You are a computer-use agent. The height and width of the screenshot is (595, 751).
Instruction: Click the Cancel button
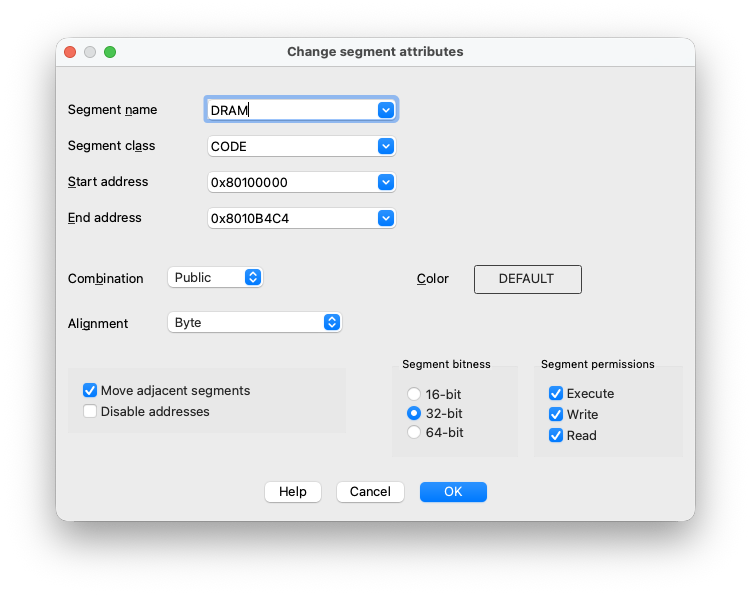[x=370, y=492]
